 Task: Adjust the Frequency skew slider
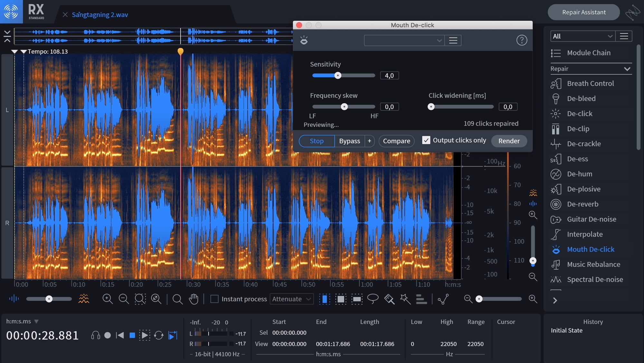pos(344,107)
